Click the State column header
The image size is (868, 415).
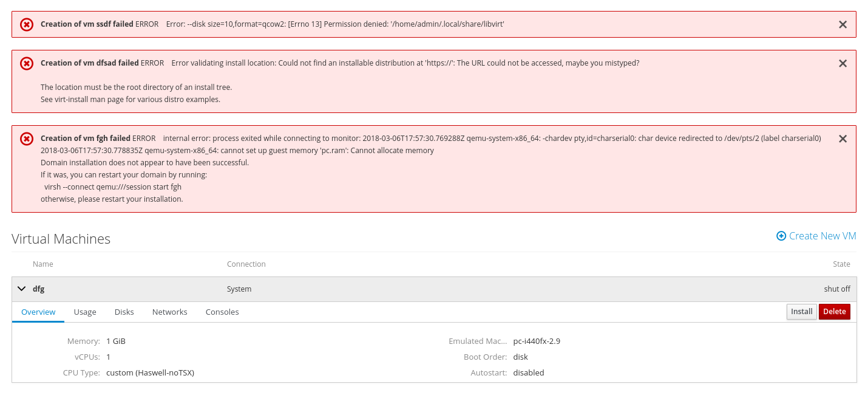click(841, 264)
